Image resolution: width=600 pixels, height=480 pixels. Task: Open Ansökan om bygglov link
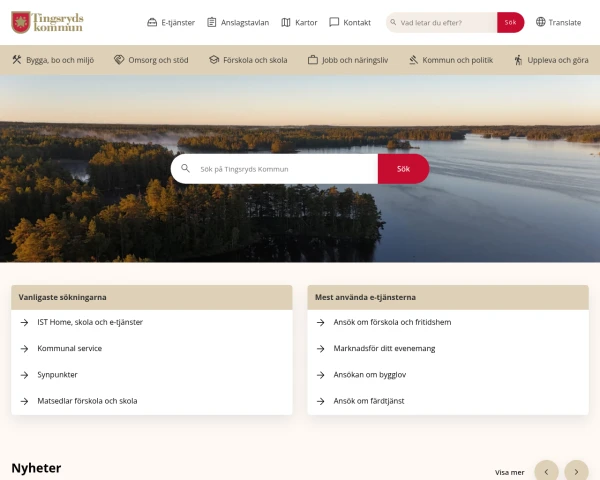tap(370, 375)
